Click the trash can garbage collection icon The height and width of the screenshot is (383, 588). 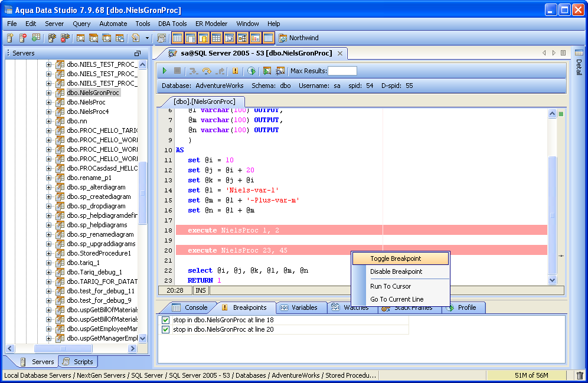pyautogui.click(x=580, y=375)
